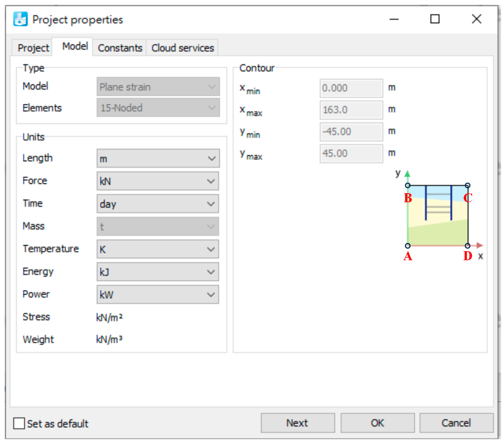Open the Force unit dropdown

pos(158,181)
